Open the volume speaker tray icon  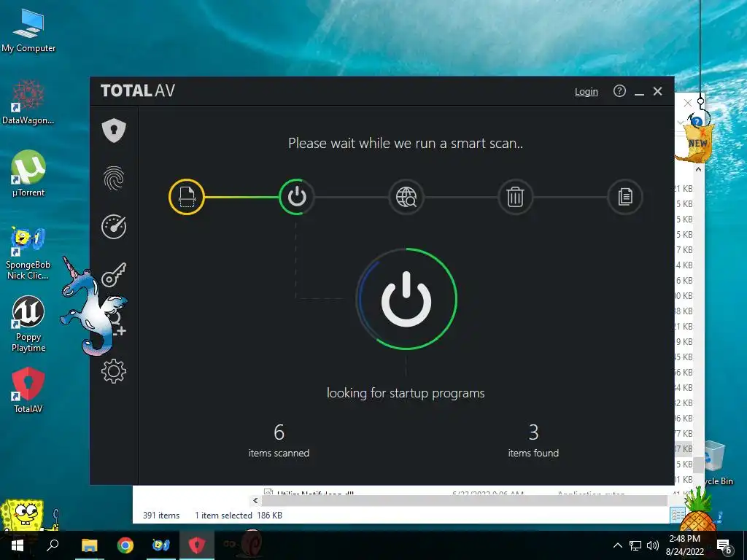pyautogui.click(x=653, y=545)
